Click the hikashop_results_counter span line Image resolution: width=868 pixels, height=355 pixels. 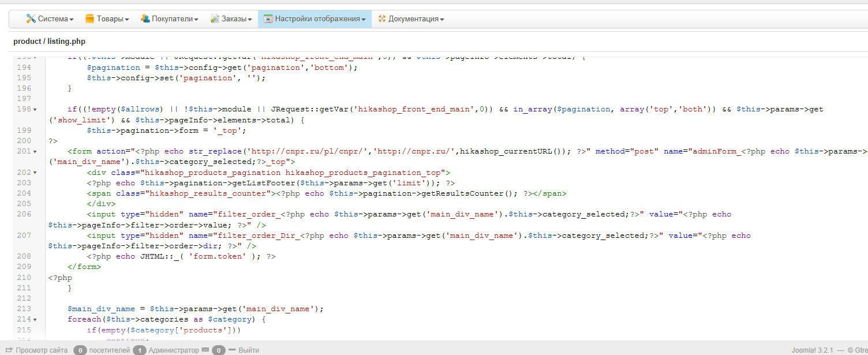click(327, 193)
